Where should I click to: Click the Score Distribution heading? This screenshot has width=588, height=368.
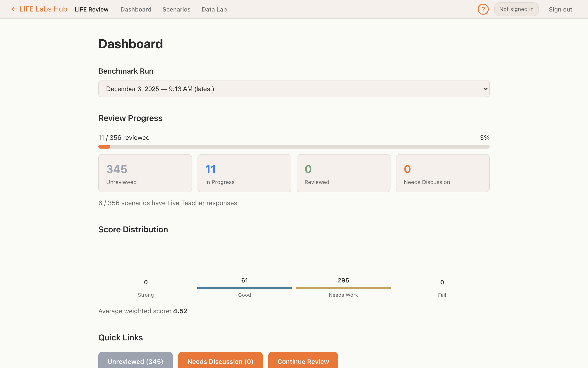point(133,230)
